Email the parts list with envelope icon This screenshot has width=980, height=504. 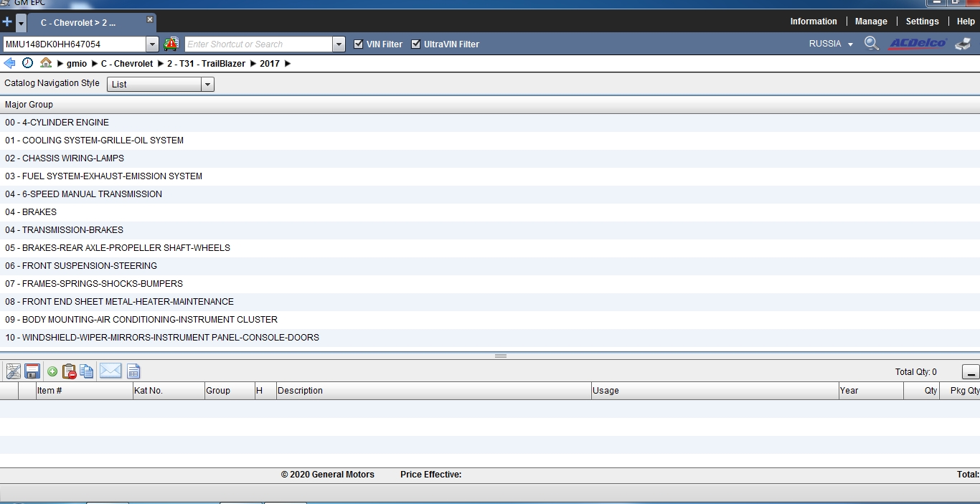tap(110, 371)
